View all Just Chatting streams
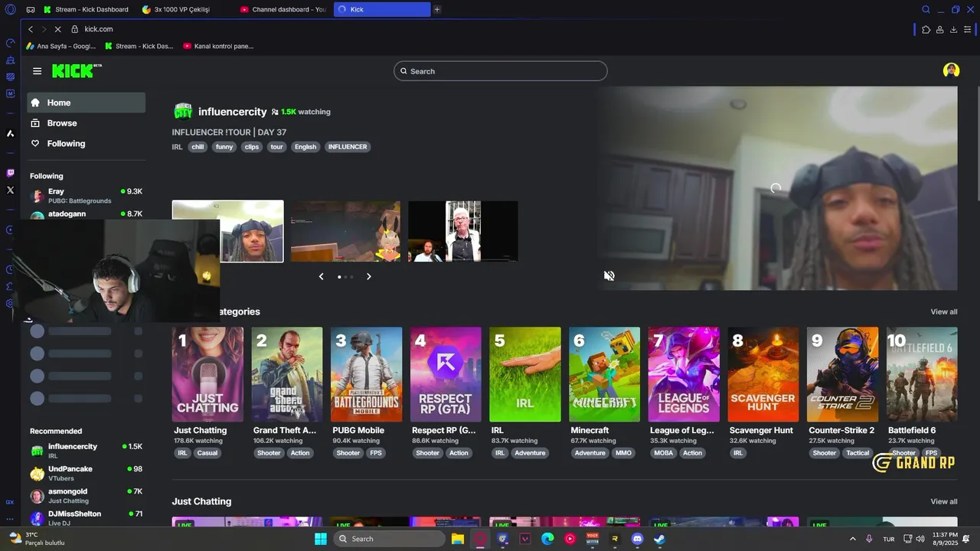 [x=943, y=501]
